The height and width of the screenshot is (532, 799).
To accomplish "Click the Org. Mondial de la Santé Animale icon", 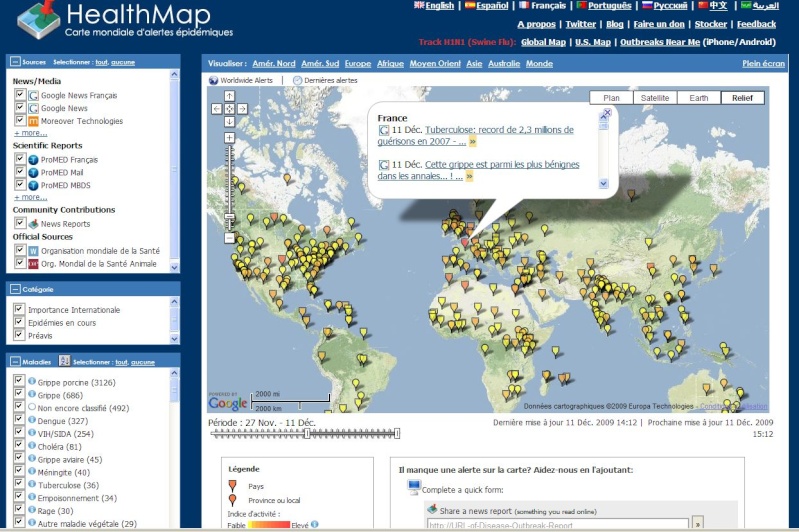I will pos(33,263).
